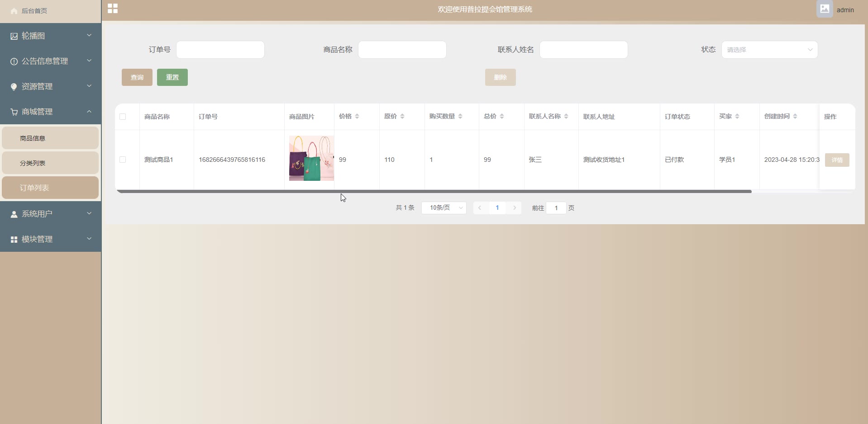Select page 1 in pagination
Image resolution: width=868 pixels, height=424 pixels.
[497, 208]
